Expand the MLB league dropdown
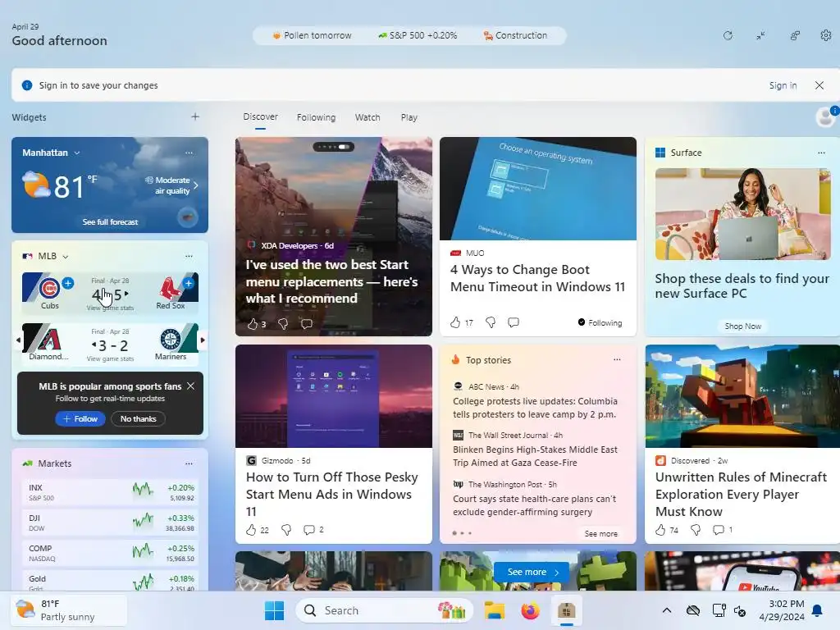This screenshot has height=630, width=840. (x=66, y=257)
